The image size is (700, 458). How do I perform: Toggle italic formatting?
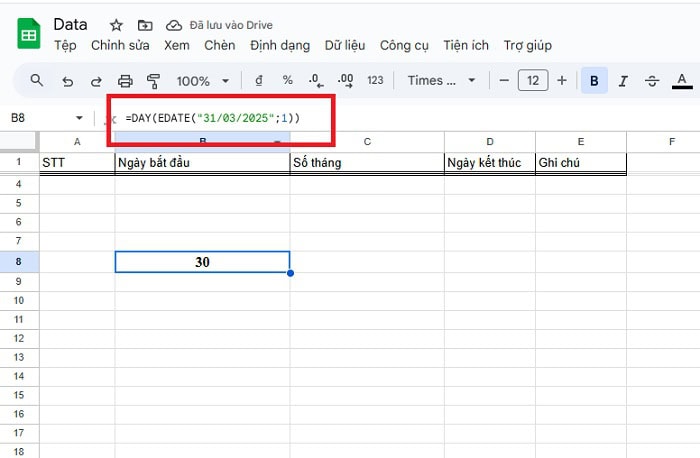(623, 81)
